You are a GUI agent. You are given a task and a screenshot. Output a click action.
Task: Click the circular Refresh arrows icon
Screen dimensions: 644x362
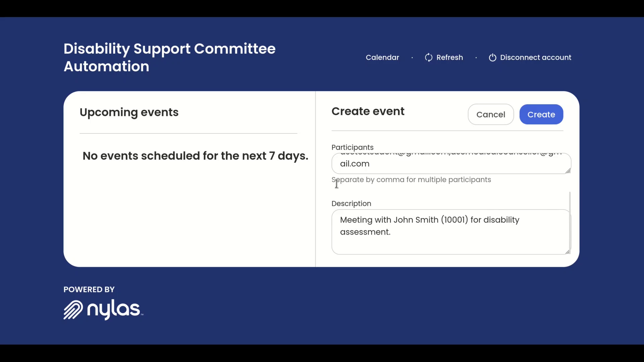pos(428,58)
